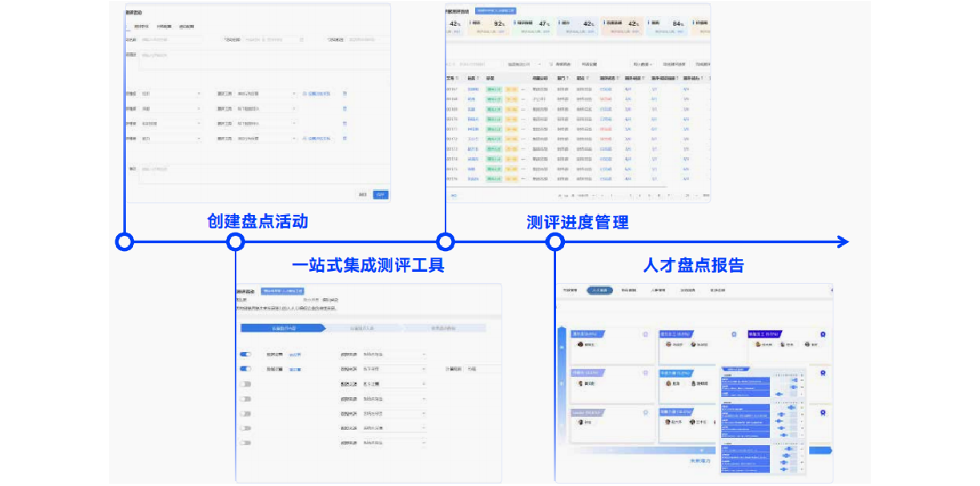Screen dimensions: 980x486
Task: Click the icon on the top-left nine-grid card
Action: point(645,334)
